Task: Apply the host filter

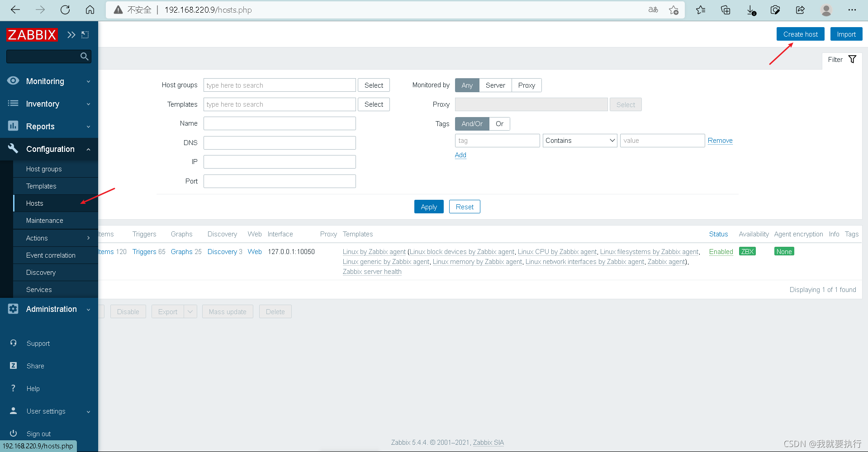Action: coord(429,207)
